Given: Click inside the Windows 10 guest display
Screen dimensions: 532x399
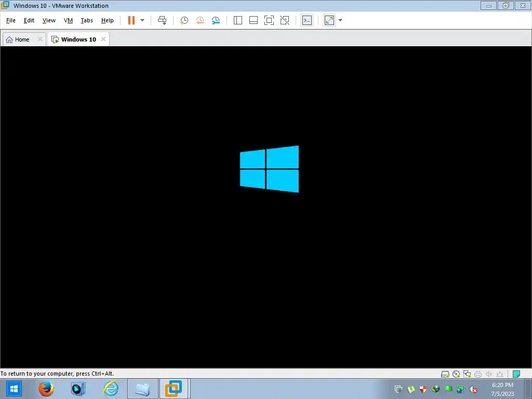Looking at the screenshot, I should tap(266, 207).
